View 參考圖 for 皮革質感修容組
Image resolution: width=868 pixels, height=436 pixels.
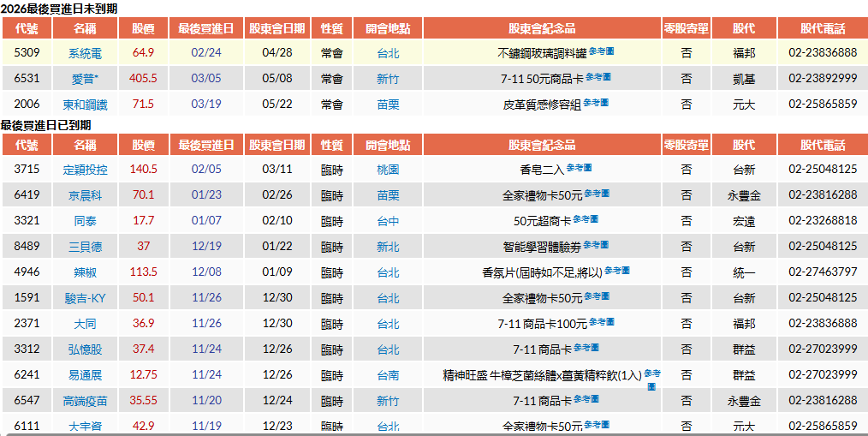596,103
